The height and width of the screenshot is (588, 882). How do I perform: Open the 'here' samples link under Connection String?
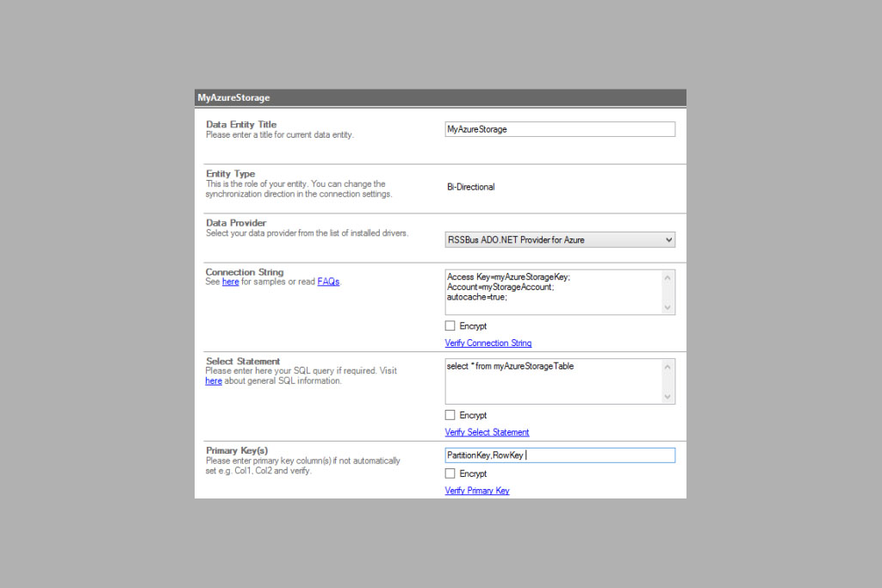click(230, 282)
